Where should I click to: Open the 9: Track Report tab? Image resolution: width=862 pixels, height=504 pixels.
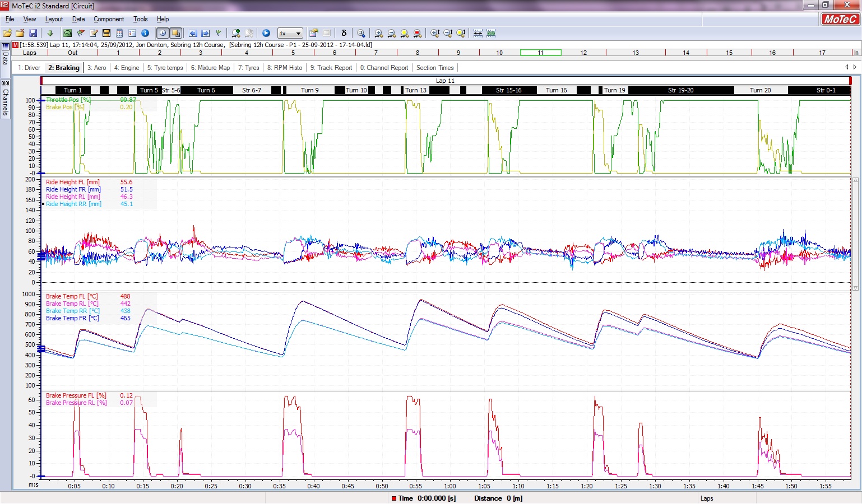[331, 68]
